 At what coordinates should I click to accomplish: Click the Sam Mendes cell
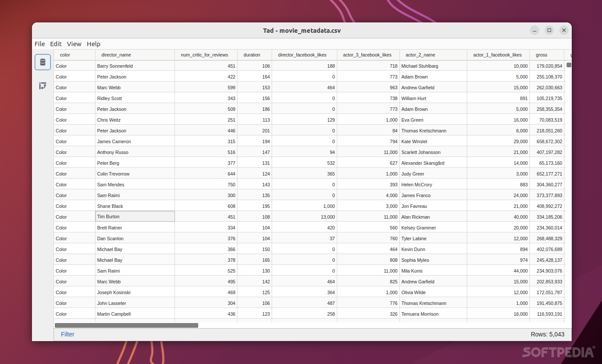(x=135, y=185)
